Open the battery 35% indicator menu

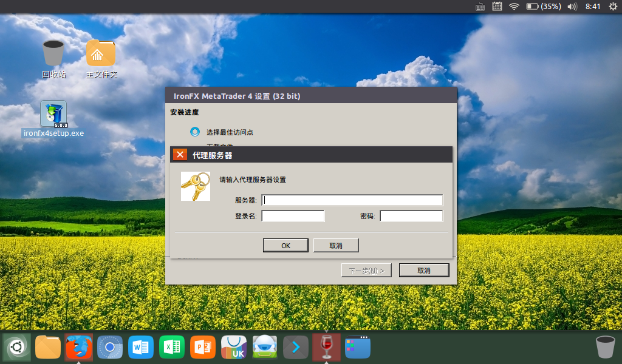tap(544, 6)
